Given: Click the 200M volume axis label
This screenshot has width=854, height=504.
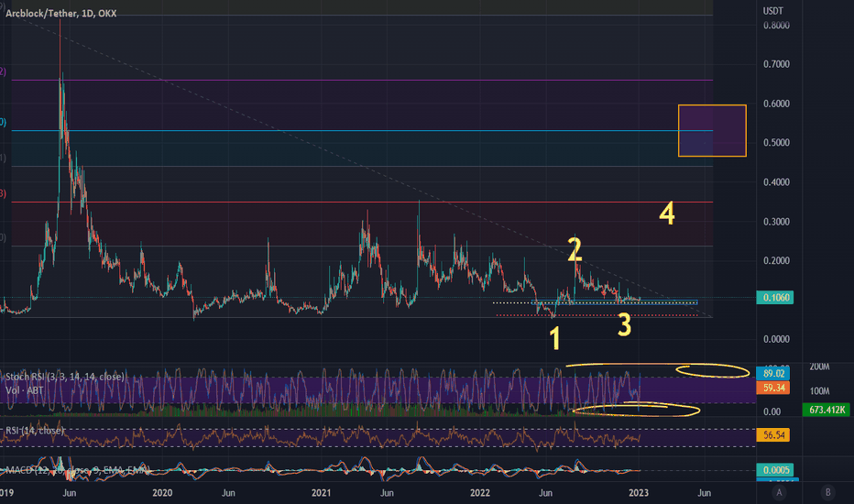Looking at the screenshot, I should tap(820, 367).
